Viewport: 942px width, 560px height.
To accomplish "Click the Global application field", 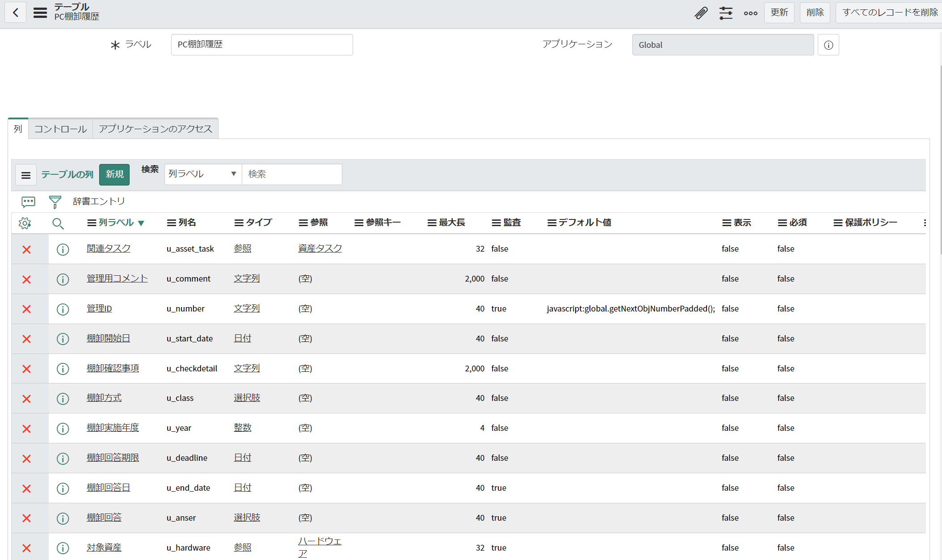I will tap(723, 45).
